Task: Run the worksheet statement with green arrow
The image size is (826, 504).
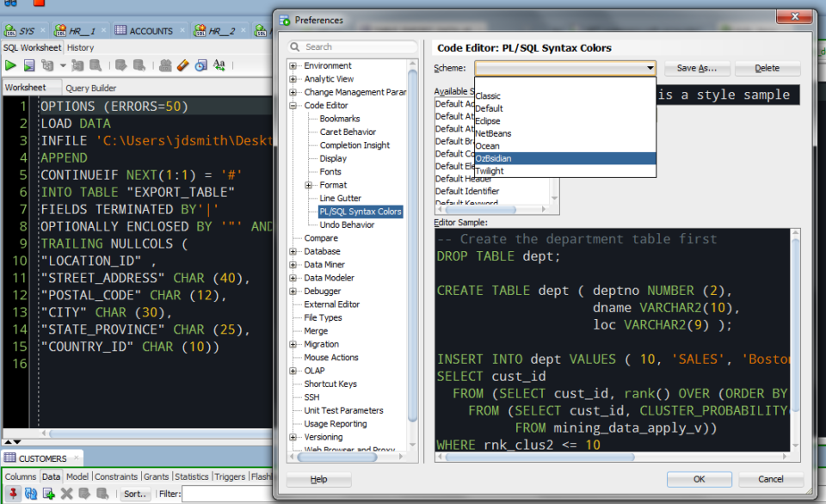Action: coord(11,66)
